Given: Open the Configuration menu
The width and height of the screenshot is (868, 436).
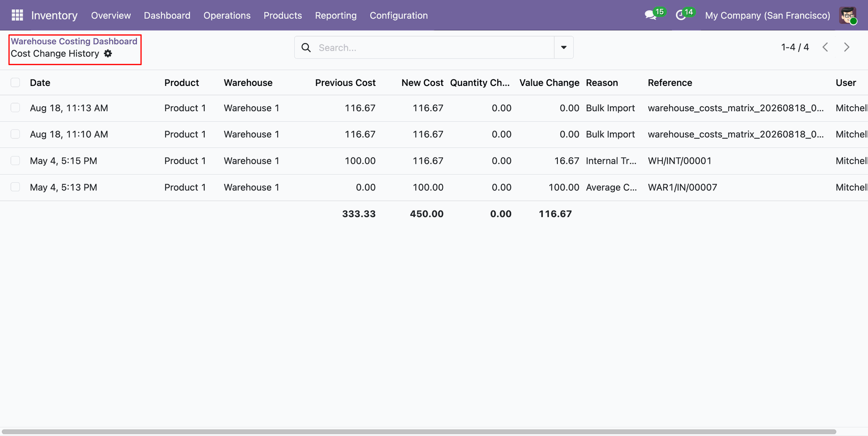Looking at the screenshot, I should click(399, 15).
